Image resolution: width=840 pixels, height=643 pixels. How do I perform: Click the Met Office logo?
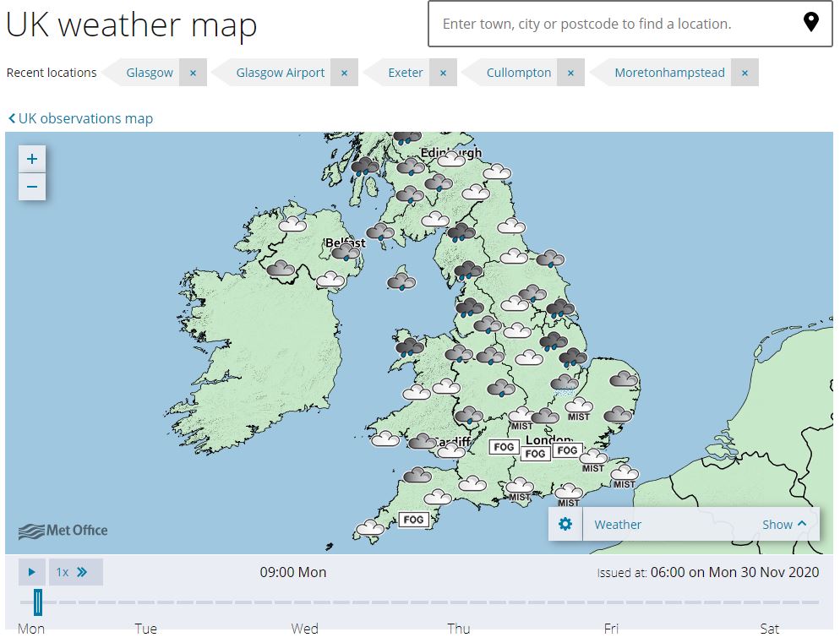point(62,531)
